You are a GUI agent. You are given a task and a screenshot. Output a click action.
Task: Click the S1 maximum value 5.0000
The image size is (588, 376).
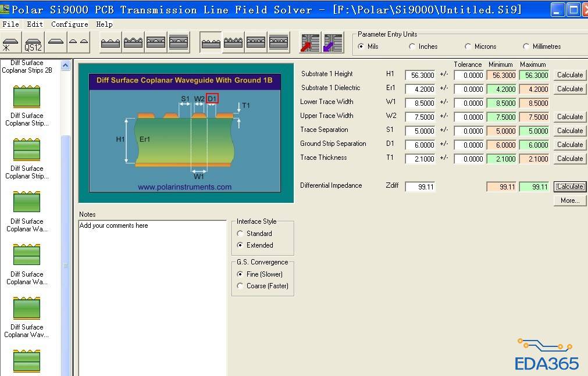534,131
